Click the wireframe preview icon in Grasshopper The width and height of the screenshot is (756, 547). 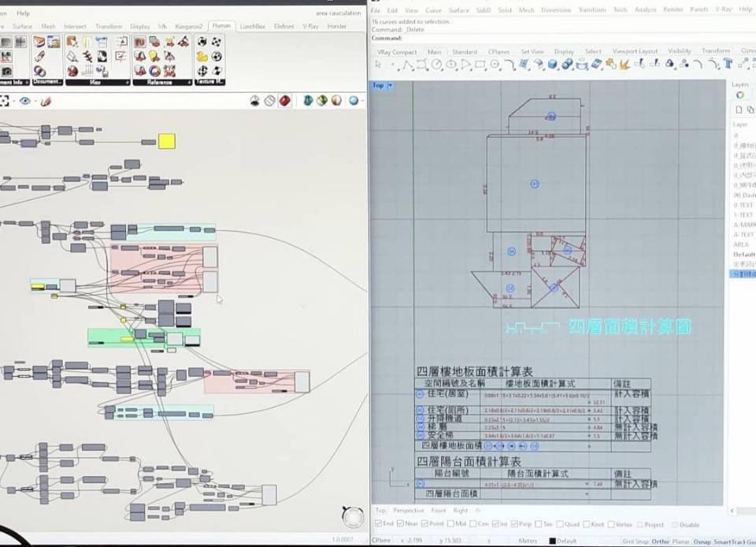pos(269,100)
